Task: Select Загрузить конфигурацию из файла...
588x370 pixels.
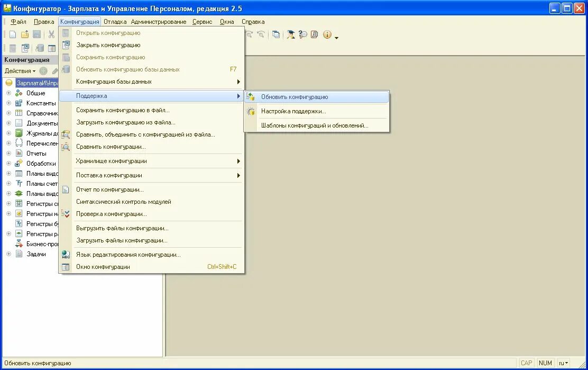Action: pos(152,122)
